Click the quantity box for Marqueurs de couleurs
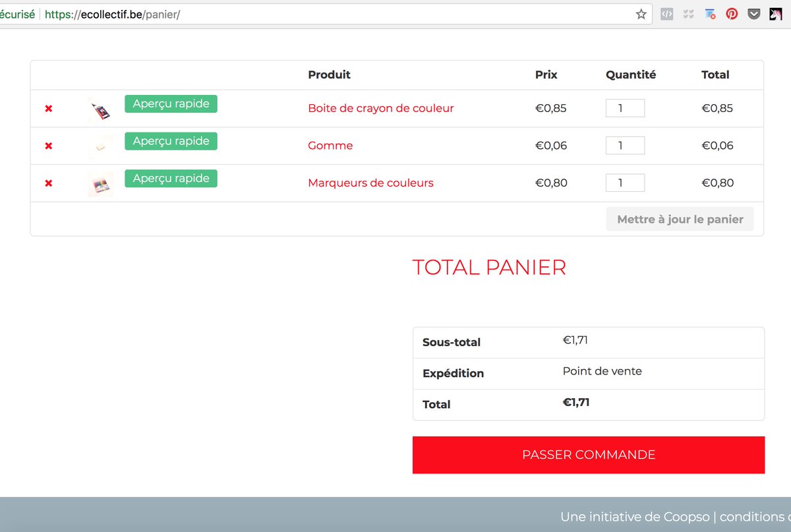The width and height of the screenshot is (791, 532). tap(624, 183)
